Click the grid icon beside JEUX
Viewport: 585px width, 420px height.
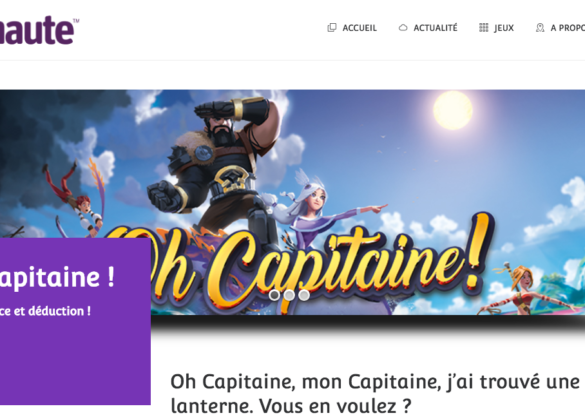pyautogui.click(x=484, y=28)
